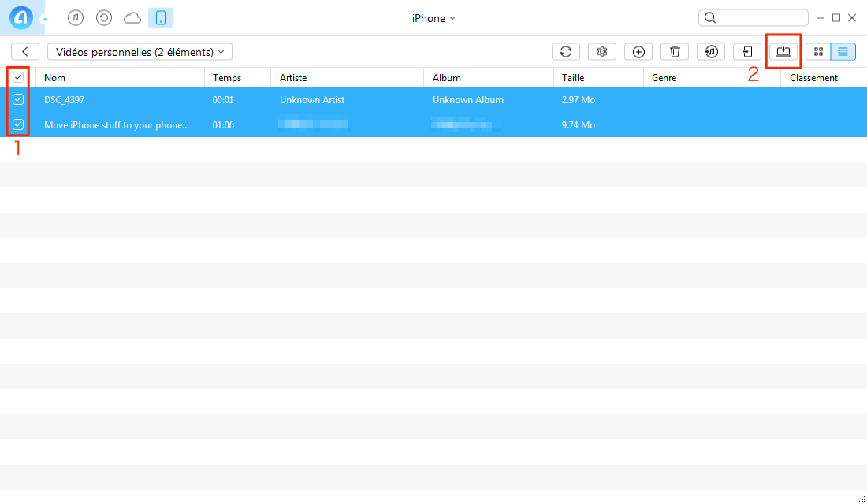This screenshot has height=504, width=867.
Task: Sort by the Temps column header
Action: click(x=227, y=77)
